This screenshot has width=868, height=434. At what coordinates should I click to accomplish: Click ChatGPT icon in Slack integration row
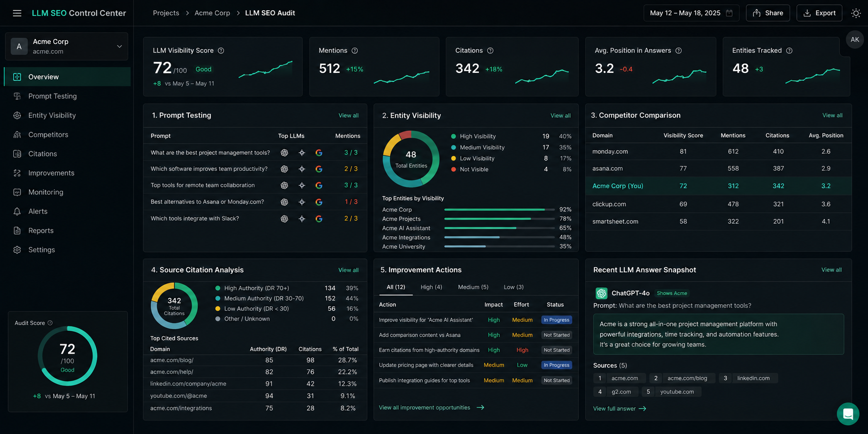point(284,219)
